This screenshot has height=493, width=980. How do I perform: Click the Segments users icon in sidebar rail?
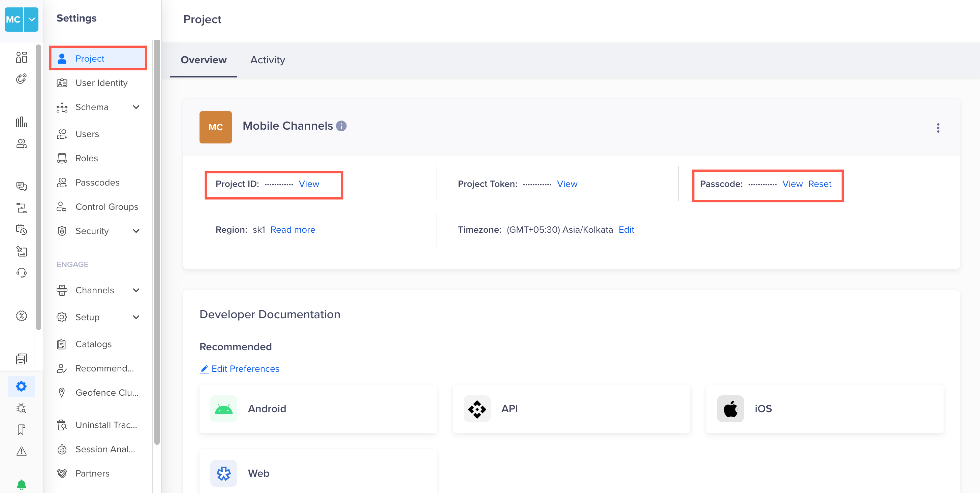pos(21,143)
